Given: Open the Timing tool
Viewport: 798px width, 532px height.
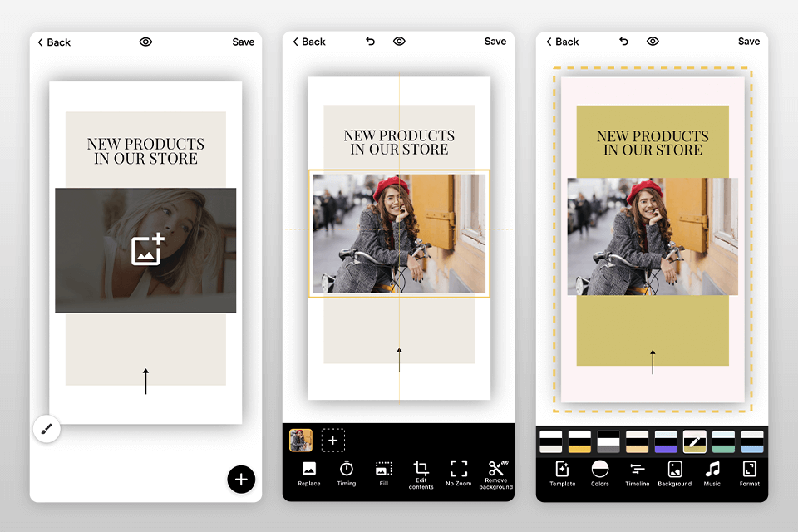Looking at the screenshot, I should pyautogui.click(x=346, y=474).
